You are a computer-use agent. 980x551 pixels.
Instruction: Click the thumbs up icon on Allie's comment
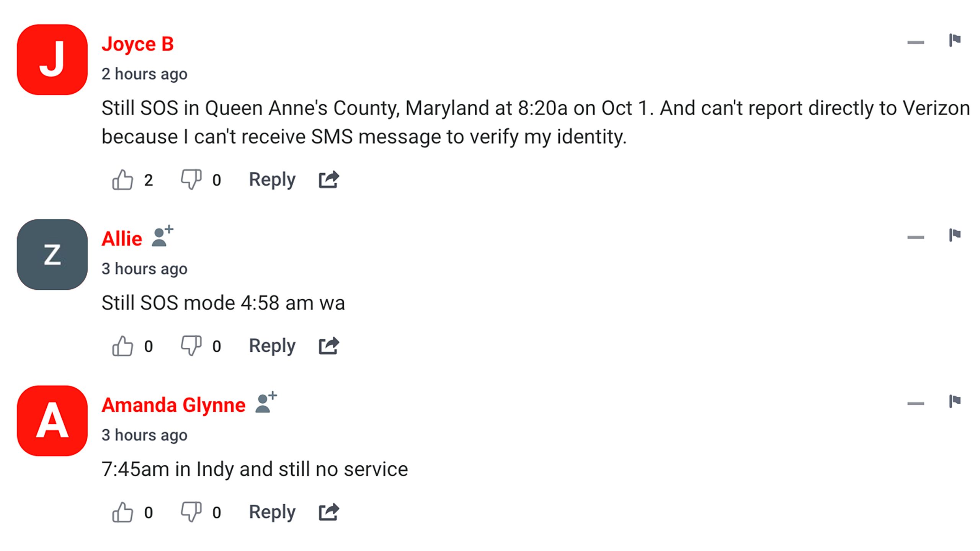coord(124,345)
